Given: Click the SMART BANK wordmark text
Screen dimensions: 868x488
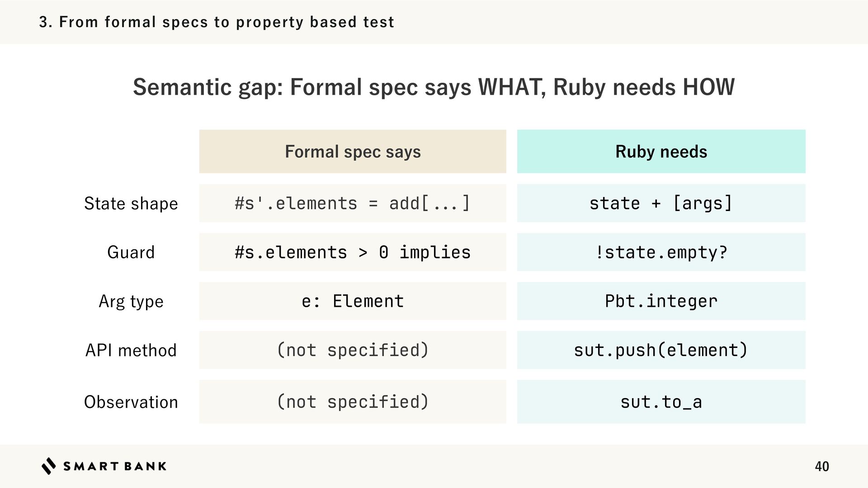Looking at the screenshot, I should [x=115, y=466].
